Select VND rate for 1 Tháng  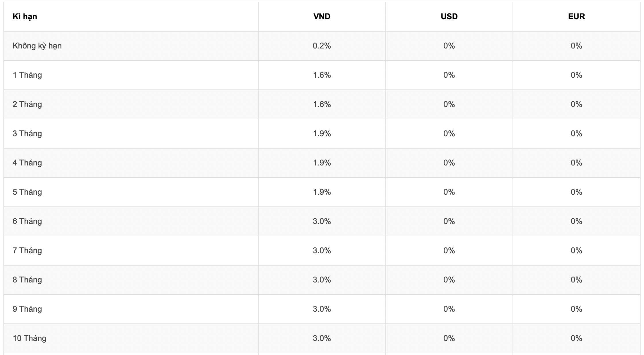click(x=322, y=75)
